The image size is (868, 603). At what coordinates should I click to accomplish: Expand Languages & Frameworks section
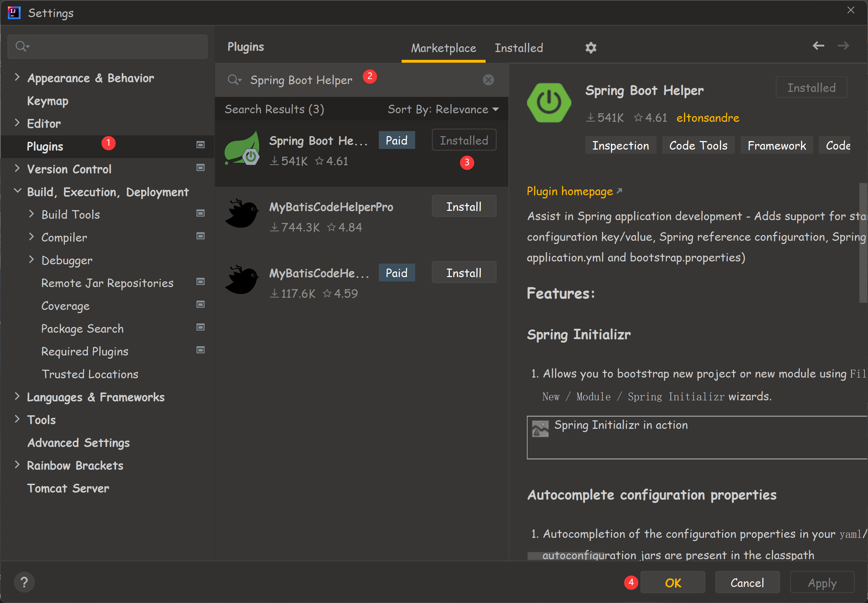17,396
